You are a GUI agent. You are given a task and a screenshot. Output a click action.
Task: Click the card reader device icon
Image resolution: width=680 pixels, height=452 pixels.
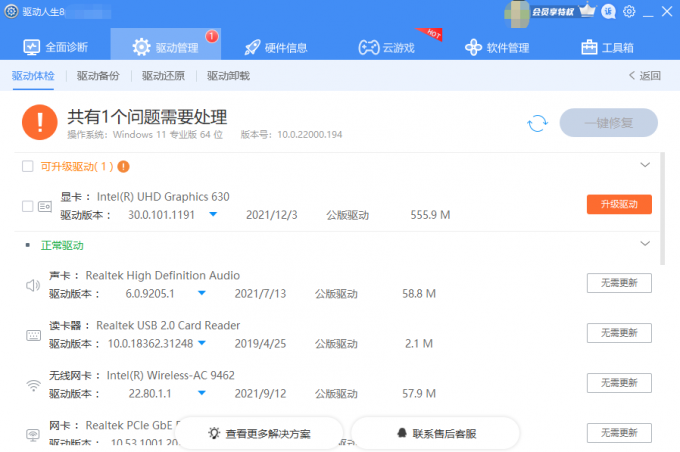coord(33,335)
